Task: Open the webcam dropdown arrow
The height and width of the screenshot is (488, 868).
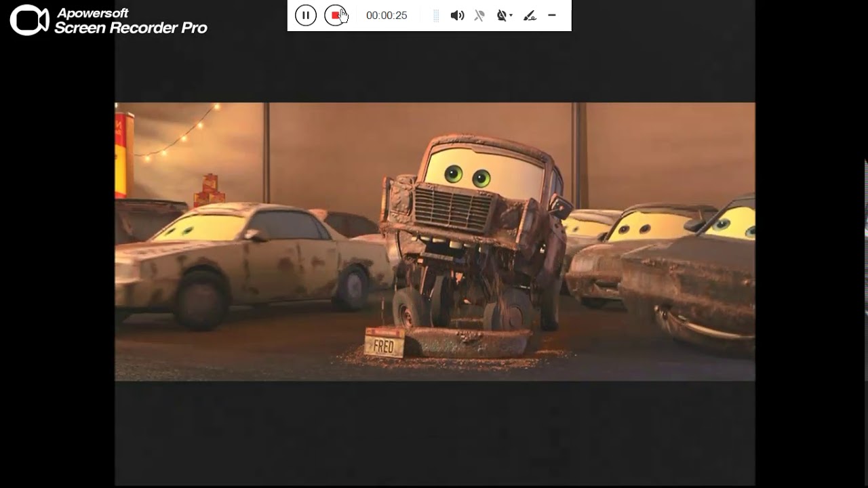Action: coord(511,16)
